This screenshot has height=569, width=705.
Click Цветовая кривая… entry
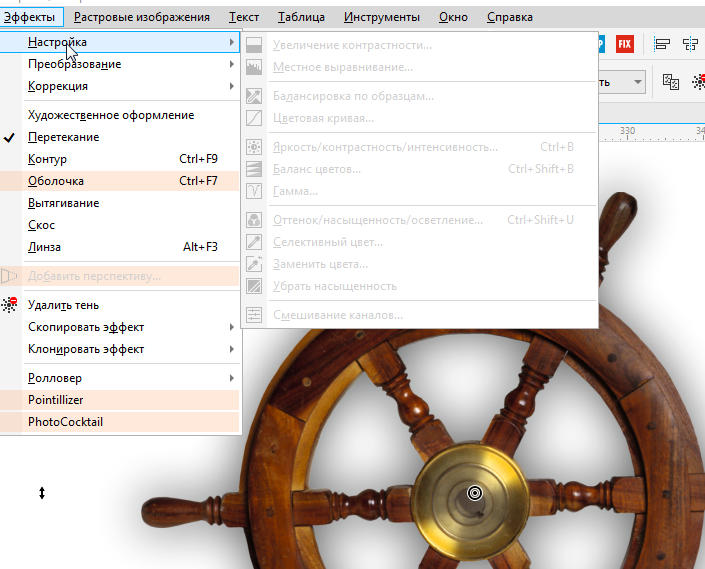coord(419,118)
